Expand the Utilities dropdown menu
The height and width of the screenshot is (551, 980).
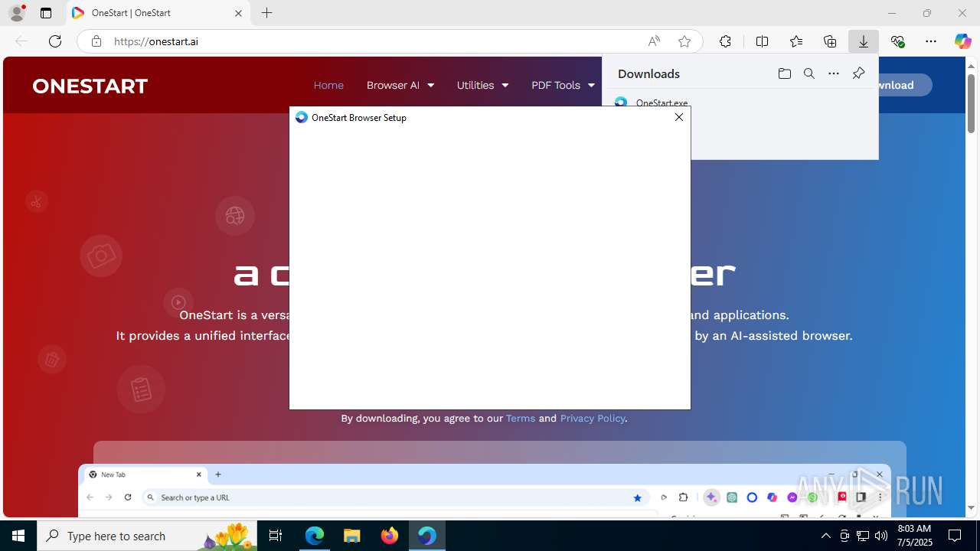[482, 85]
